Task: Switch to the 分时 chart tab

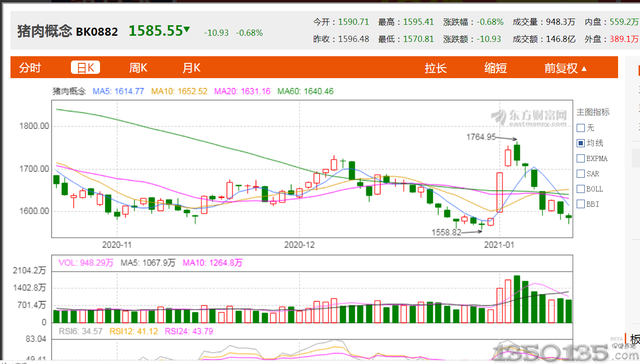Action: pyautogui.click(x=30, y=68)
